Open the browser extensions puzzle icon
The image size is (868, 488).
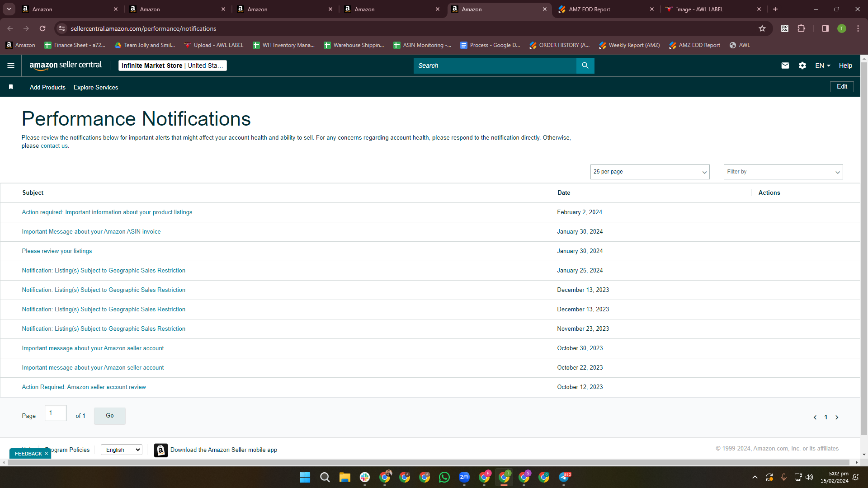[801, 28]
